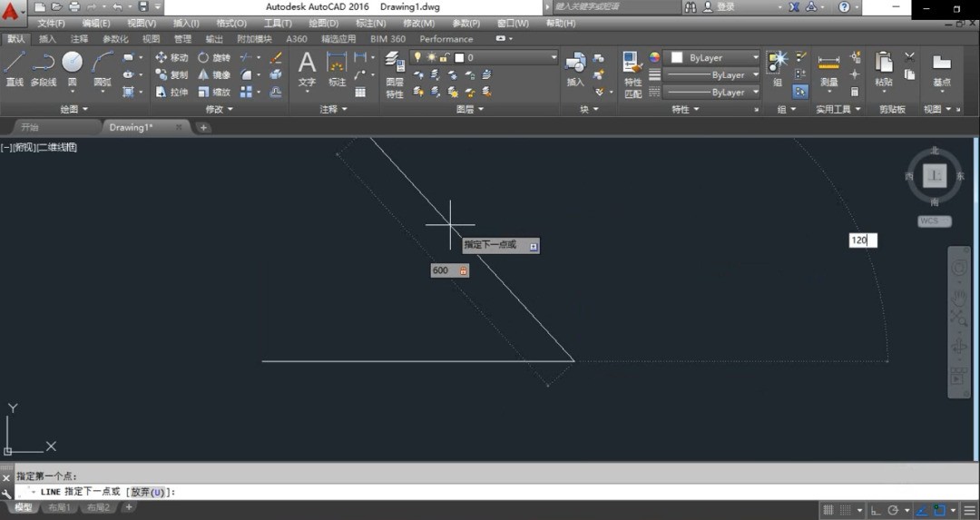Click the Rotate (旋转) tool
Screen dimensions: 980x520
tap(214, 57)
